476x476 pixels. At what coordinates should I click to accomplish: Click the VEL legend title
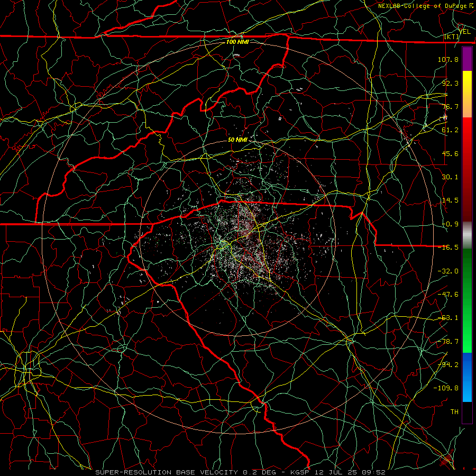pos(464,32)
